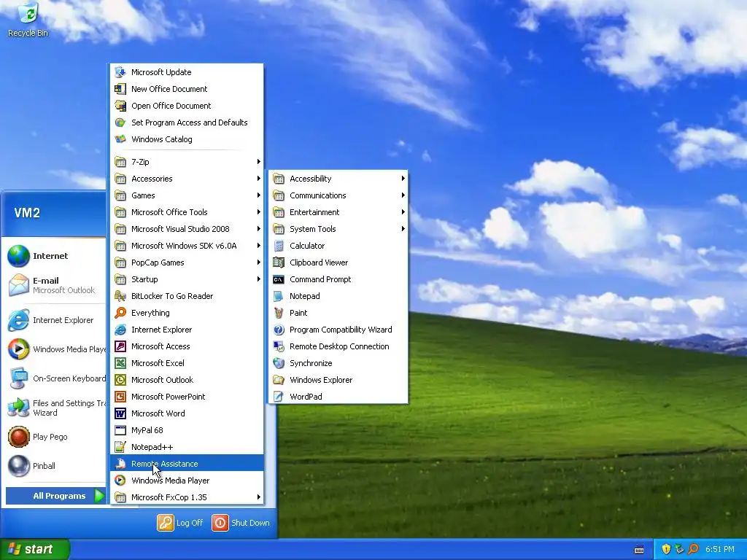Expand the Games submenu arrow
This screenshot has height=560, width=747.
[259, 195]
